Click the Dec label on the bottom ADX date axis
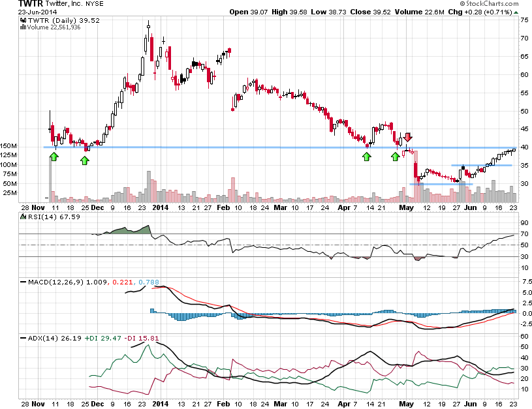This screenshot has width=532, height=409. pyautogui.click(x=98, y=404)
